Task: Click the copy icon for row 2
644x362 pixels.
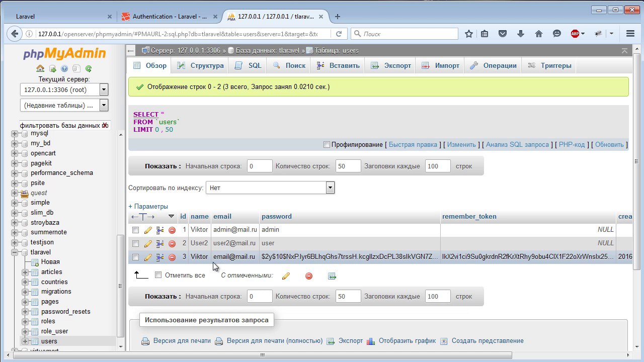Action: [160, 243]
